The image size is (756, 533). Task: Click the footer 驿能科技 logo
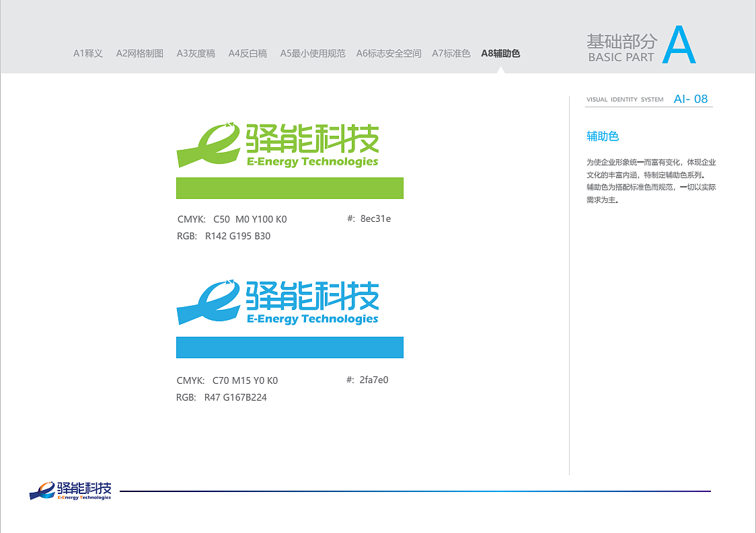[71, 491]
